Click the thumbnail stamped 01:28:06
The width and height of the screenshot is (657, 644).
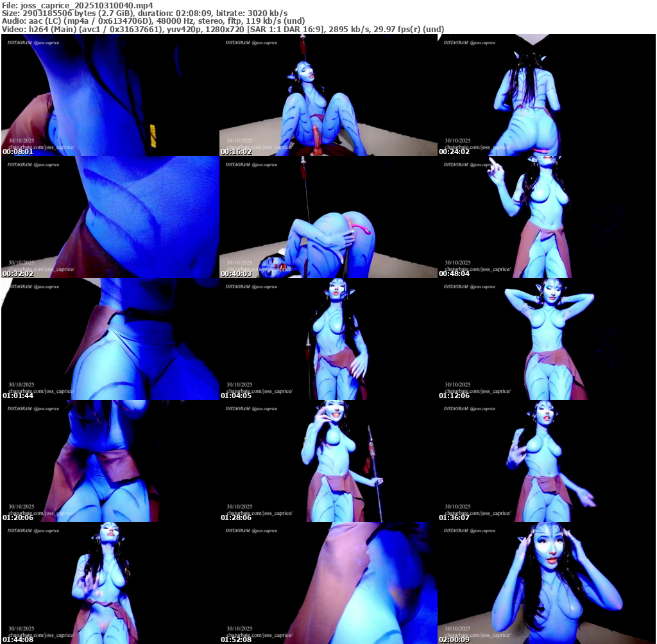[x=328, y=461]
